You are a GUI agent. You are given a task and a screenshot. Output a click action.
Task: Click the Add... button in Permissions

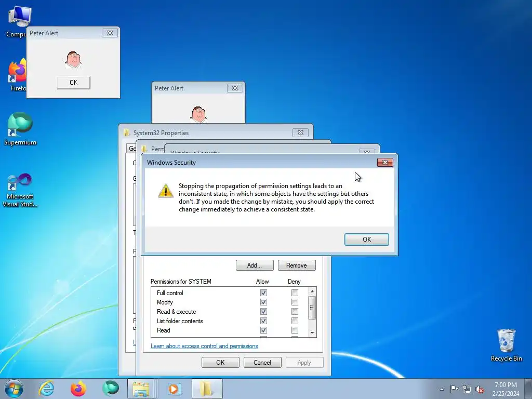(255, 265)
